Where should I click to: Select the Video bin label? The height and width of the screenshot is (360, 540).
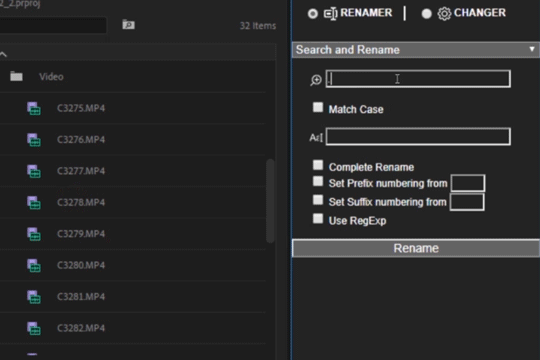click(x=51, y=76)
